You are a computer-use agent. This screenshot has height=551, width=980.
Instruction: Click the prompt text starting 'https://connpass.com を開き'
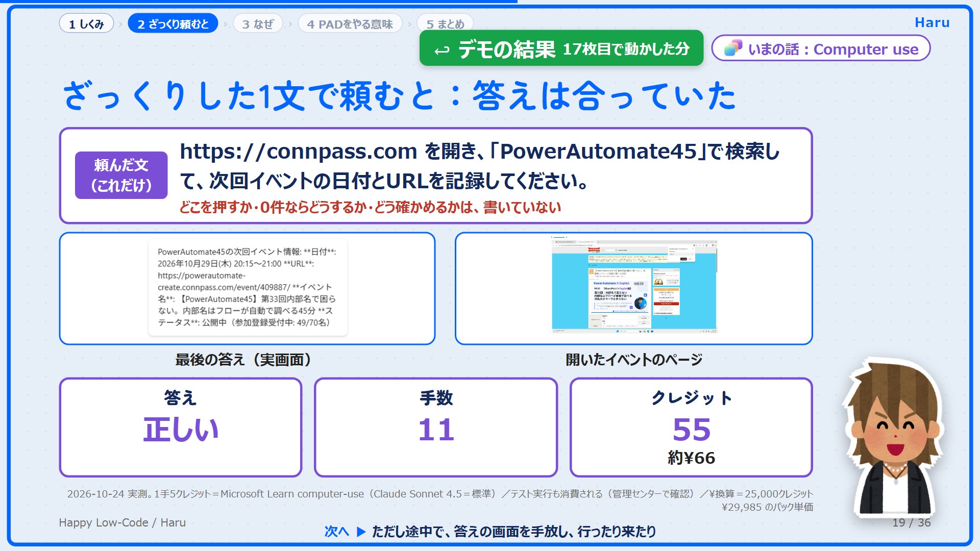tap(480, 166)
